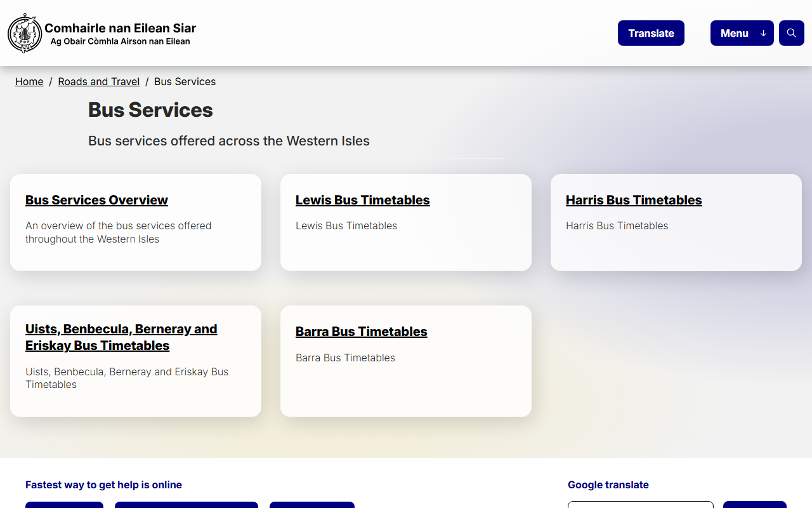Click Comhairle nan Eilean Siar site title
Viewport: 812px width, 508px height.
[120, 28]
